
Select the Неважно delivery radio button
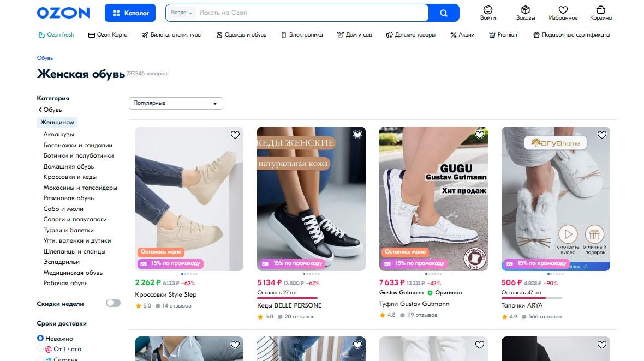(x=40, y=339)
